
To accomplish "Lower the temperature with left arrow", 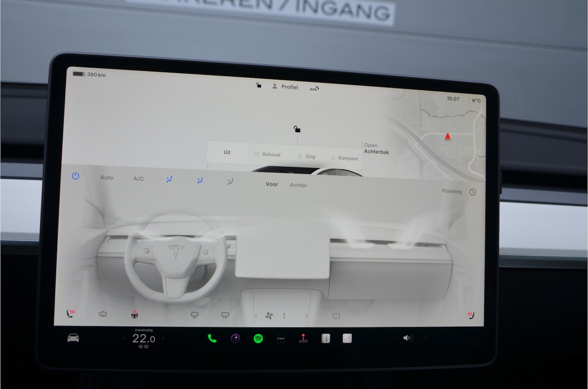I will (x=124, y=338).
